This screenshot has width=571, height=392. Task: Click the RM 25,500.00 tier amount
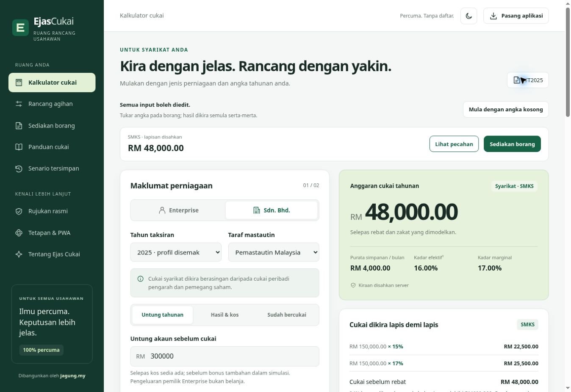(521, 364)
